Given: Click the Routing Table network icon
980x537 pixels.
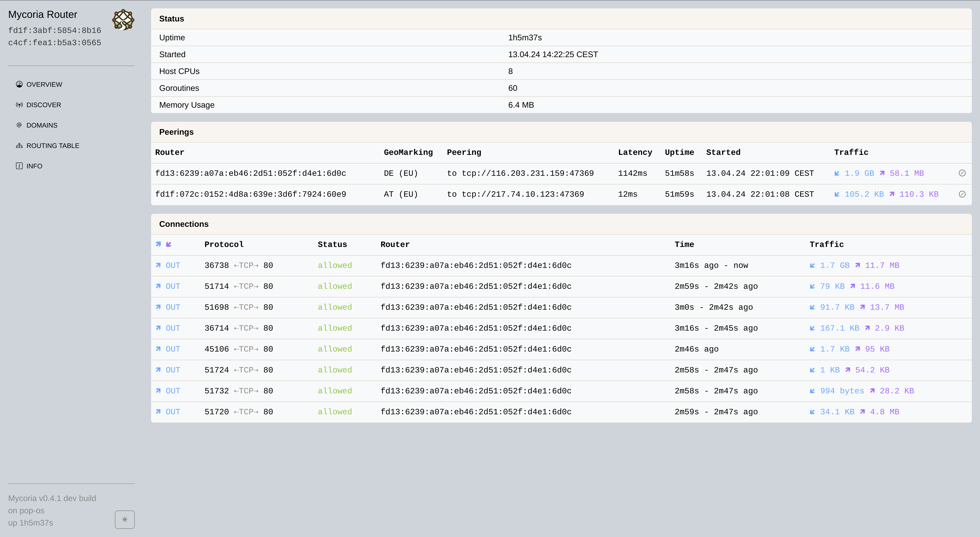Looking at the screenshot, I should pos(19,146).
